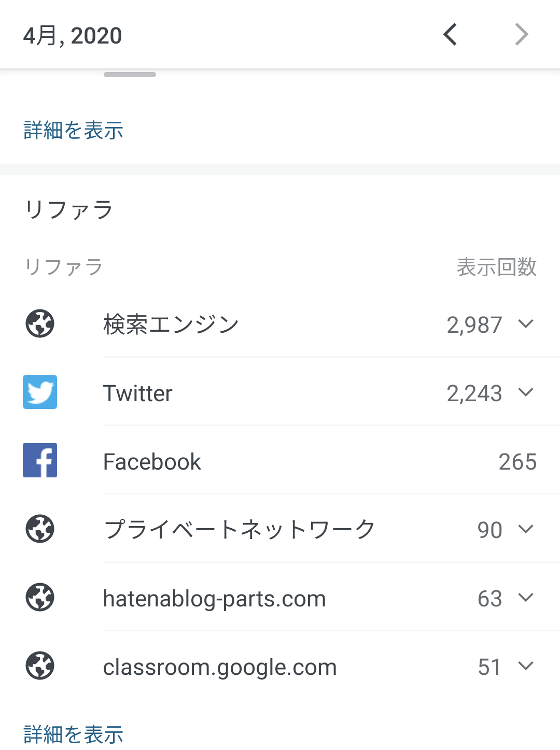
Task: Open the 詳細を表示 link under referrers
Action: pyautogui.click(x=74, y=734)
